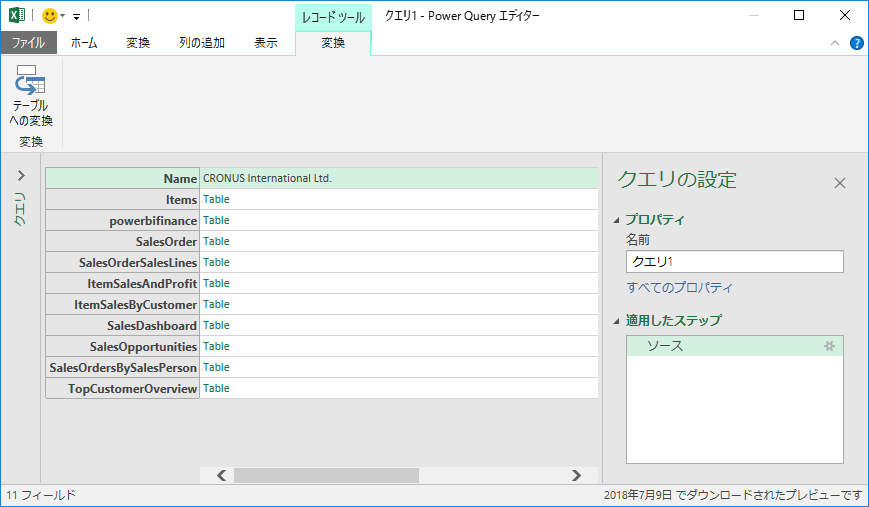Select the powerbifinance field label

pos(122,221)
